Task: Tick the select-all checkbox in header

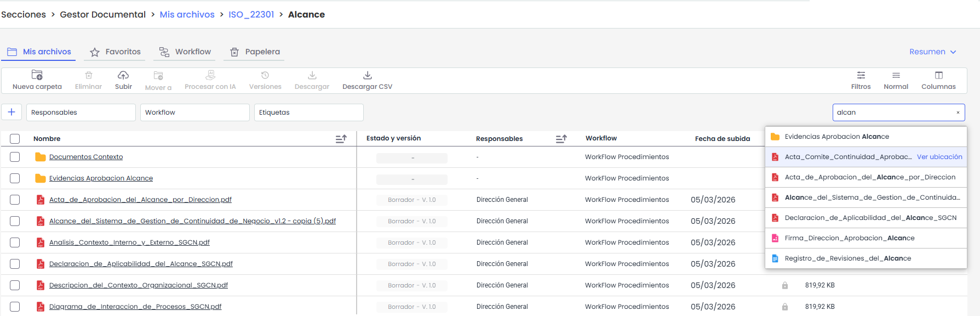Action: (x=15, y=139)
